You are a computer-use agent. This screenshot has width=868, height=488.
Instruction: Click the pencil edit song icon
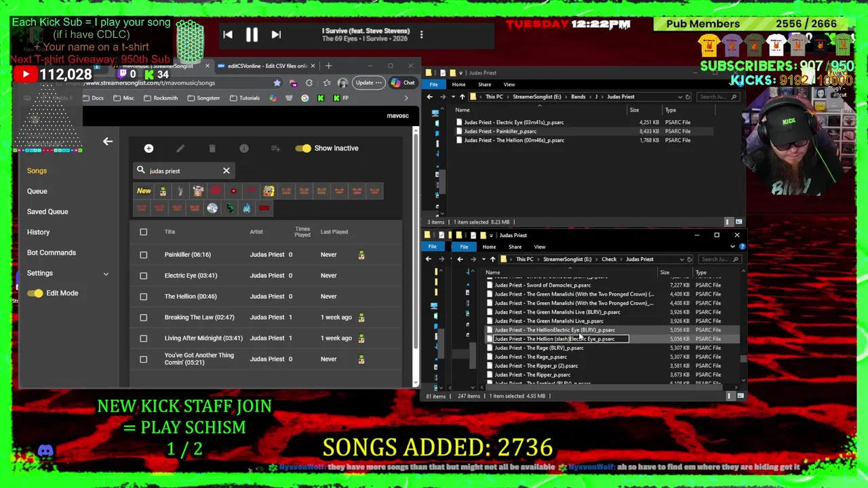tap(180, 148)
